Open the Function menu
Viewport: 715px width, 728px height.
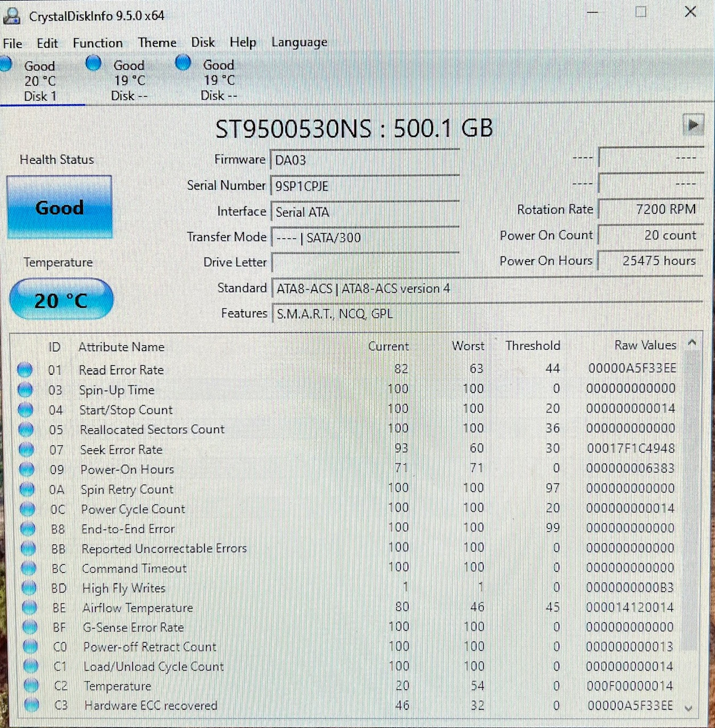(x=98, y=43)
